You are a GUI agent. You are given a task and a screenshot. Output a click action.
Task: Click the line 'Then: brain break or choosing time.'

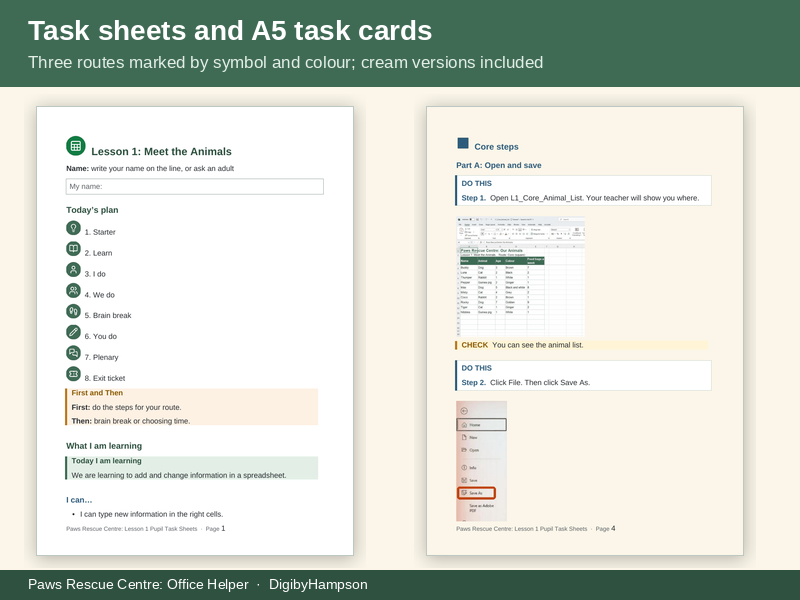(131, 421)
